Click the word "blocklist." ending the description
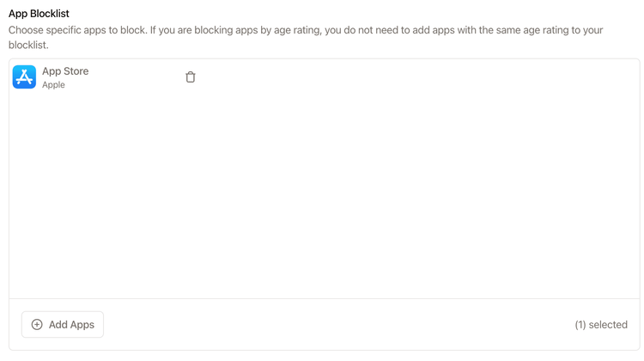Screen dimensions: 644x361 click(x=28, y=46)
